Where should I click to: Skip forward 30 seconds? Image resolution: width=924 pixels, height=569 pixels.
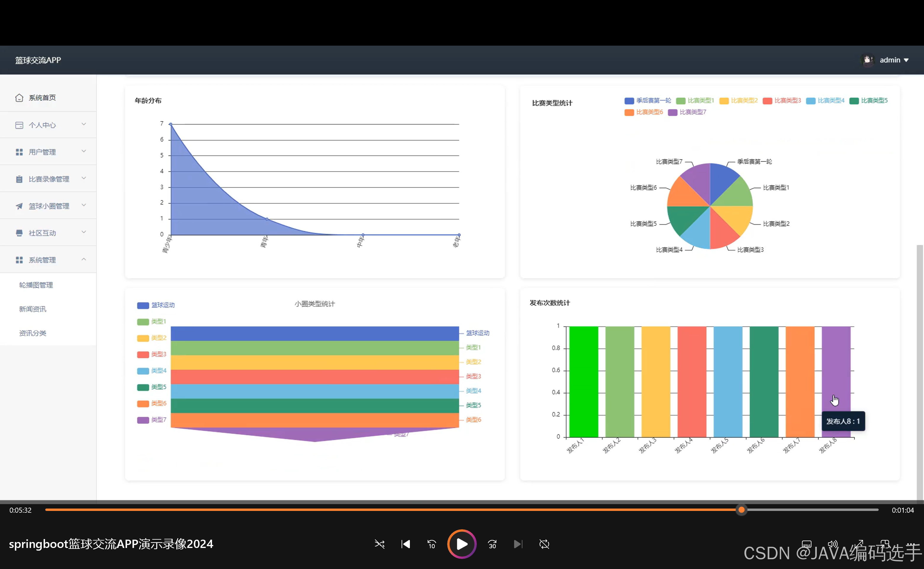point(492,544)
